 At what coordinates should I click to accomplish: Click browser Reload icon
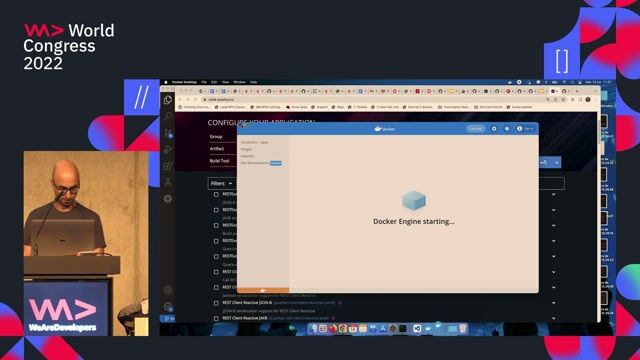coord(196,100)
